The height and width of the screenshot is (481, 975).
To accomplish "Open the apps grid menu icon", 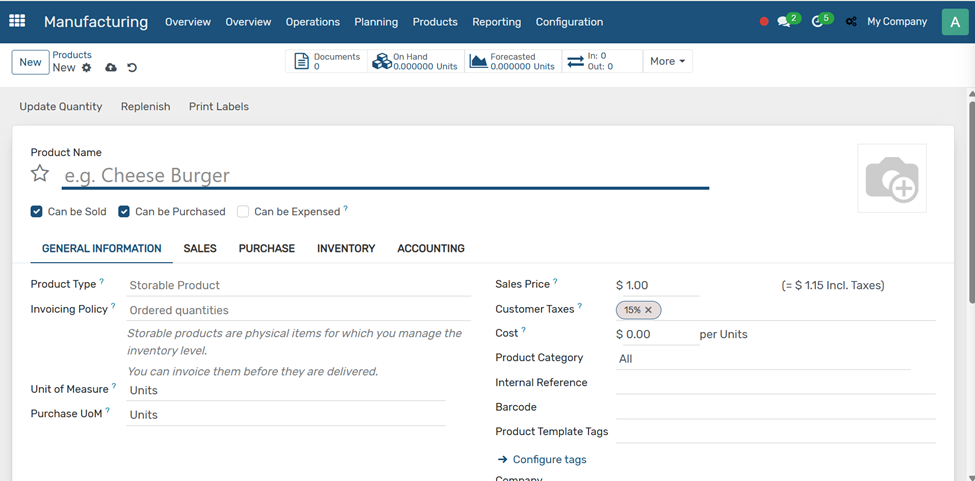I will [x=17, y=21].
